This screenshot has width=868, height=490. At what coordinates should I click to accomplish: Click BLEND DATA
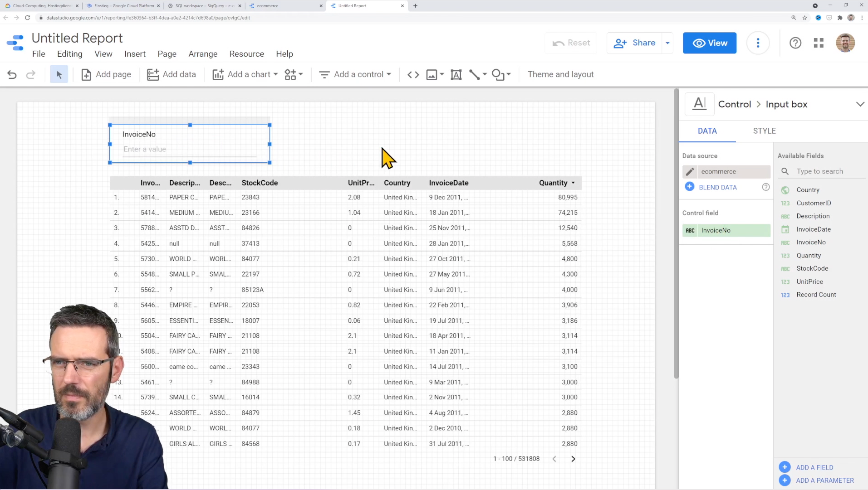[717, 187]
